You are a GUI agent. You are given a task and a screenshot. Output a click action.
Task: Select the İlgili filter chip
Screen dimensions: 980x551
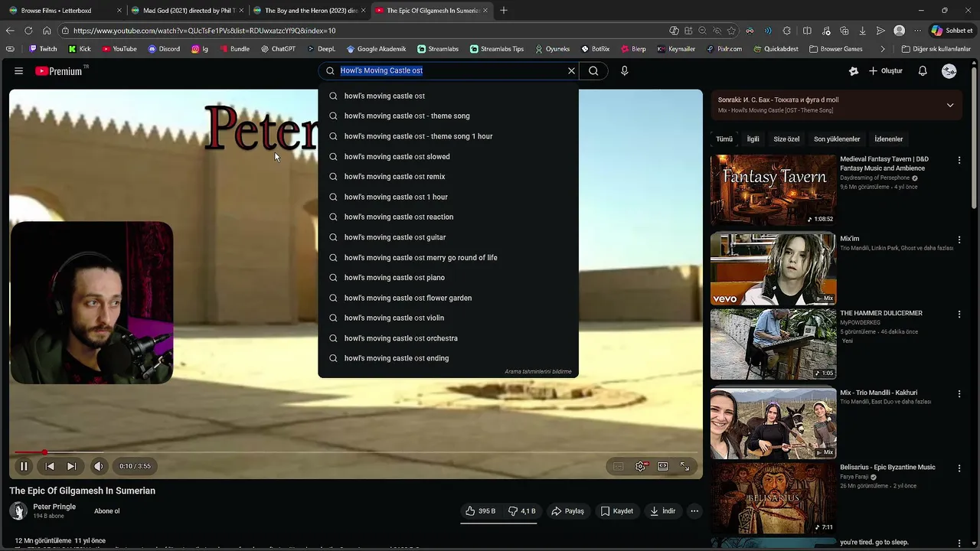pos(753,139)
